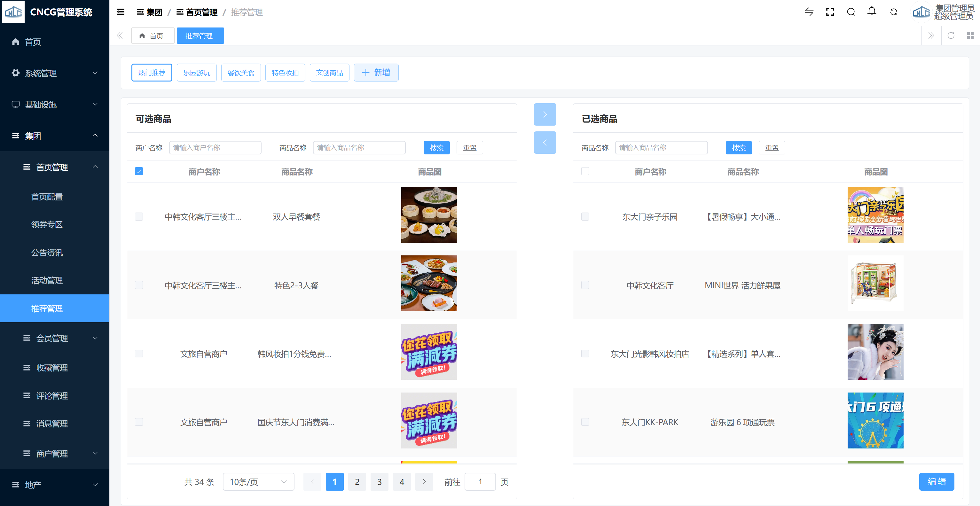Click the 编辑 button
The width and height of the screenshot is (980, 506).
click(x=936, y=482)
